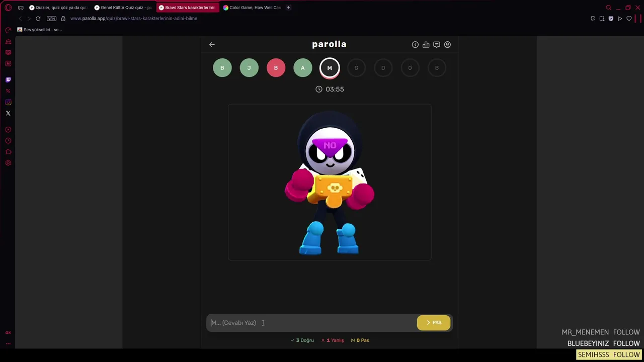Open the ad blocker shield icon
The height and width of the screenshot is (362, 644).
(611, 19)
